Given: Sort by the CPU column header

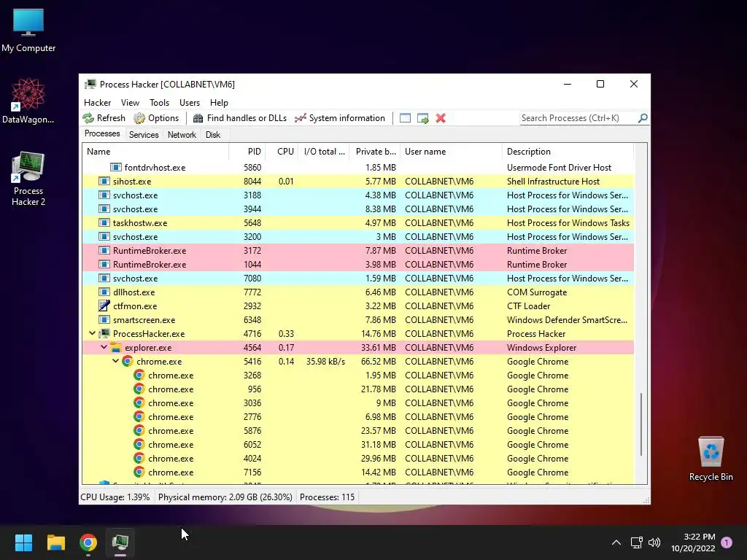Looking at the screenshot, I should 282,152.
